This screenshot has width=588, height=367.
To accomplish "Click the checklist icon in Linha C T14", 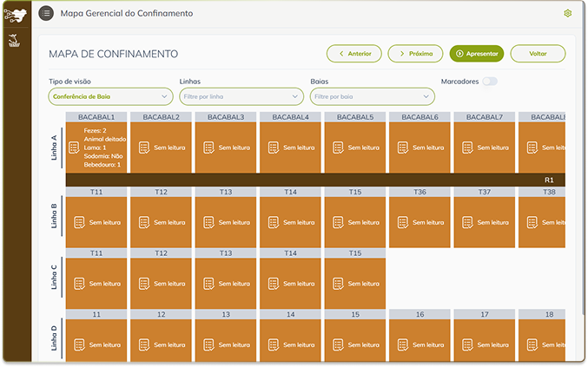I will tap(274, 284).
